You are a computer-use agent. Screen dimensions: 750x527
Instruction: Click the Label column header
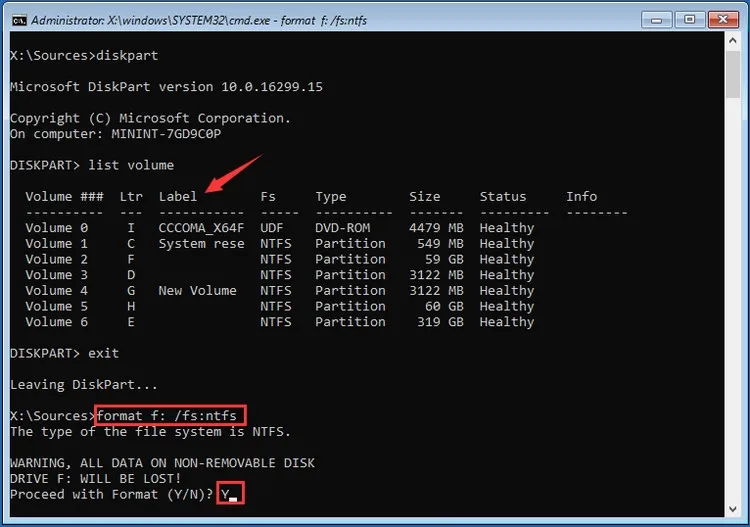click(x=178, y=197)
